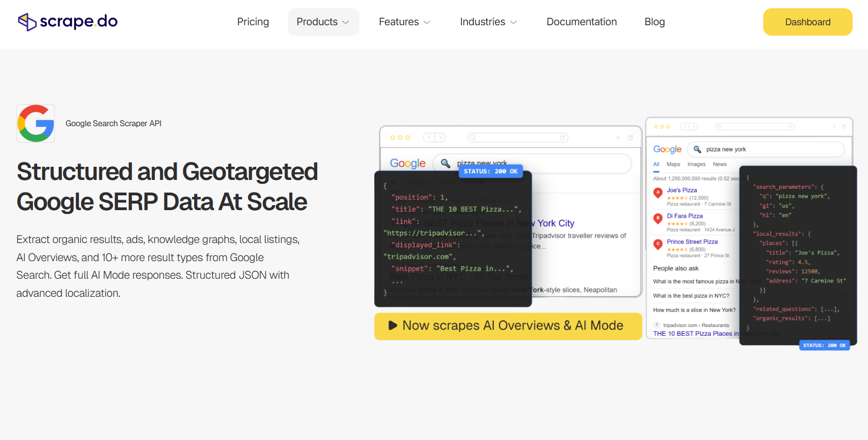Click 'Now scrapes AI Overviews & AI Mode' banner
The width and height of the screenshot is (868, 440).
pos(508,326)
